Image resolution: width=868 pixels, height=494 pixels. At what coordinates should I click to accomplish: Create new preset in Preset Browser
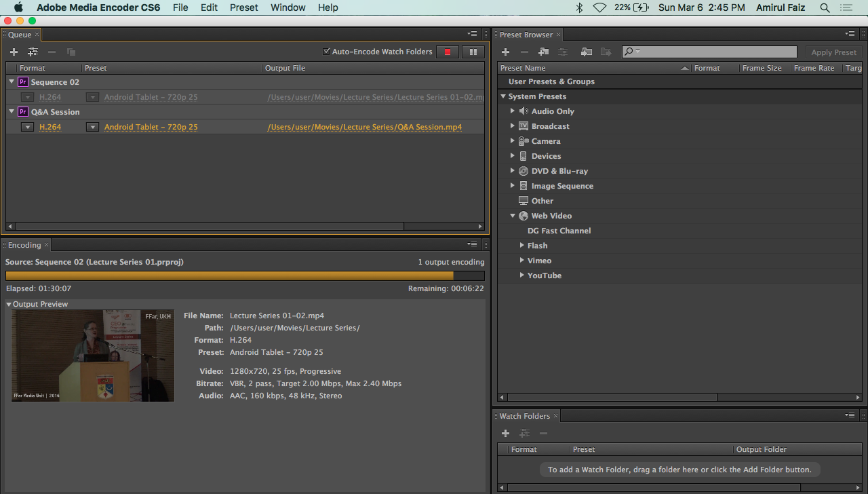[505, 52]
